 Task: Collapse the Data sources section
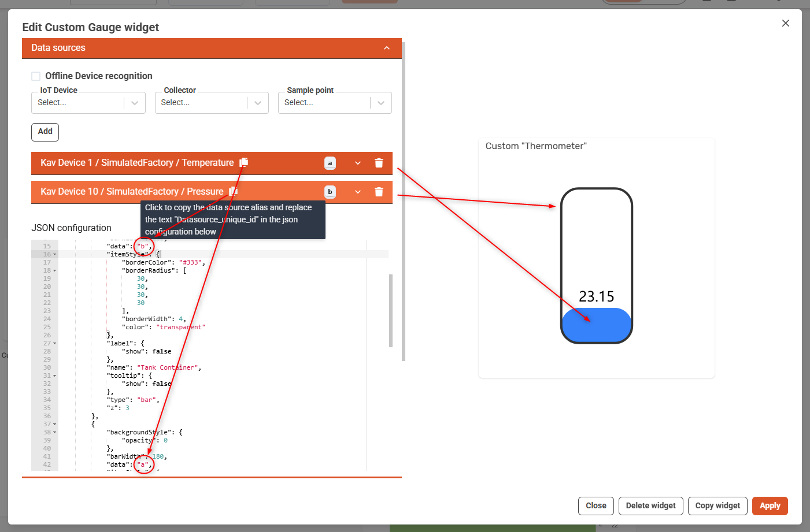tap(387, 49)
